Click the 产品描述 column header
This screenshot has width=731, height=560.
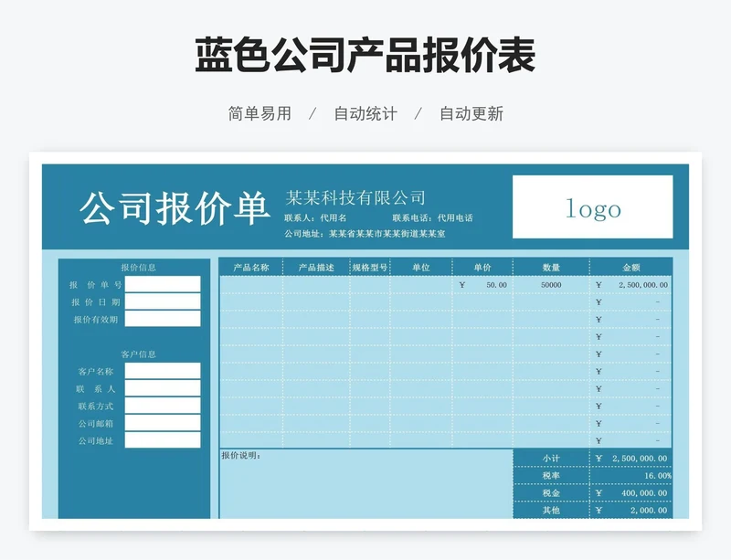point(316,267)
